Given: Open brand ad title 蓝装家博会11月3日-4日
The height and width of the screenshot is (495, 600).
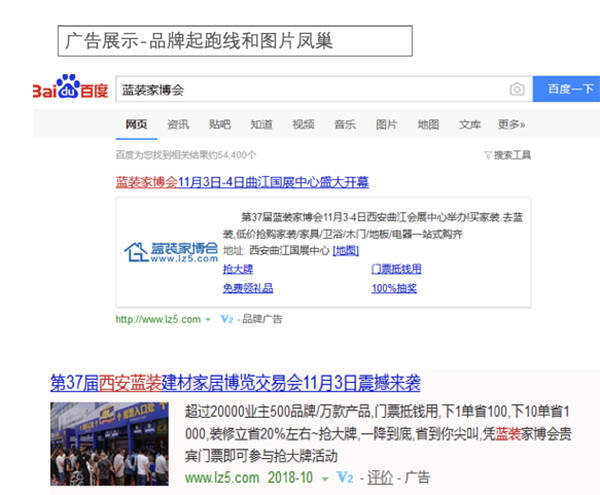Looking at the screenshot, I should (242, 182).
